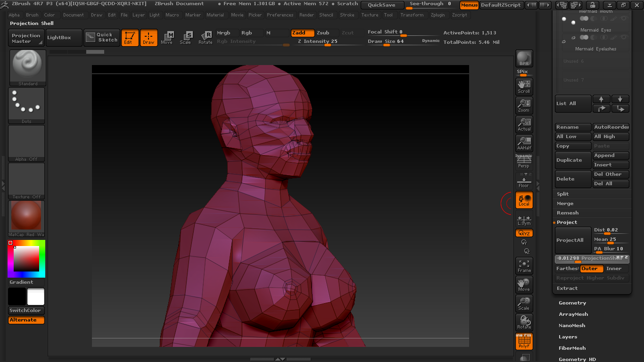Expand the Split subpalette
Image resolution: width=644 pixels, height=362 pixels.
point(563,194)
